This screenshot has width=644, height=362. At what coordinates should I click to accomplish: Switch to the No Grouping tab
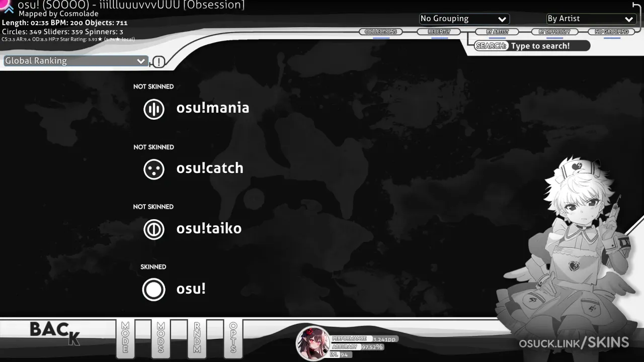612,32
